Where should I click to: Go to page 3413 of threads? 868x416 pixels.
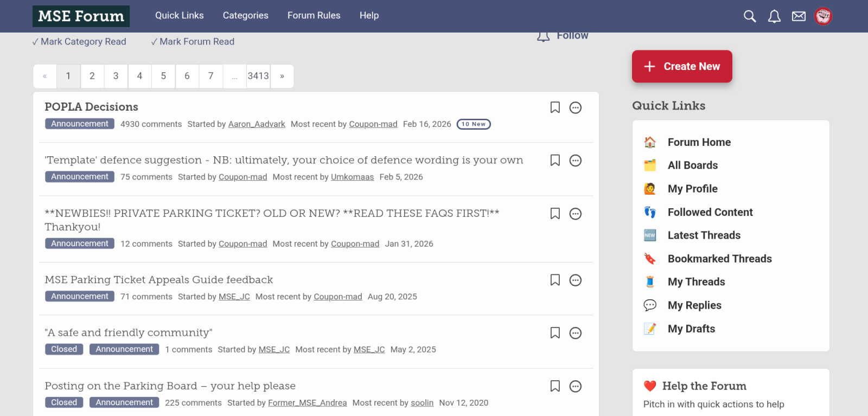[258, 76]
